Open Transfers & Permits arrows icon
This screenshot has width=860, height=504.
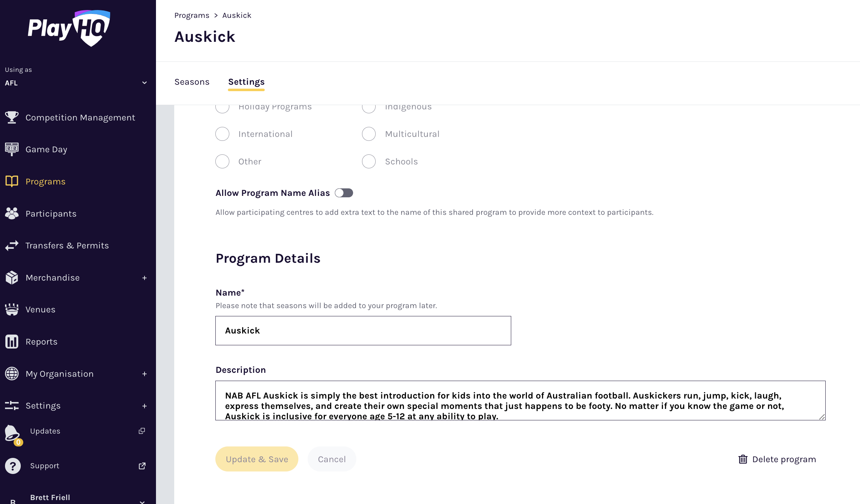[x=12, y=246]
